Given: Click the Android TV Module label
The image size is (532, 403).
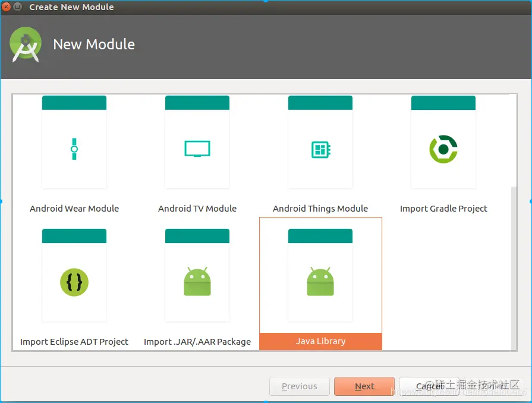Looking at the screenshot, I should pos(197,208).
